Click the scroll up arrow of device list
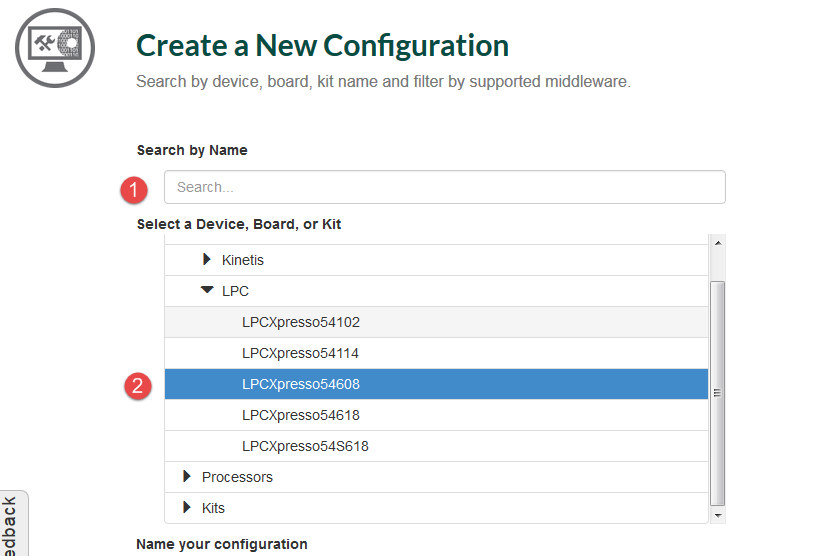The height and width of the screenshot is (556, 819). [717, 243]
